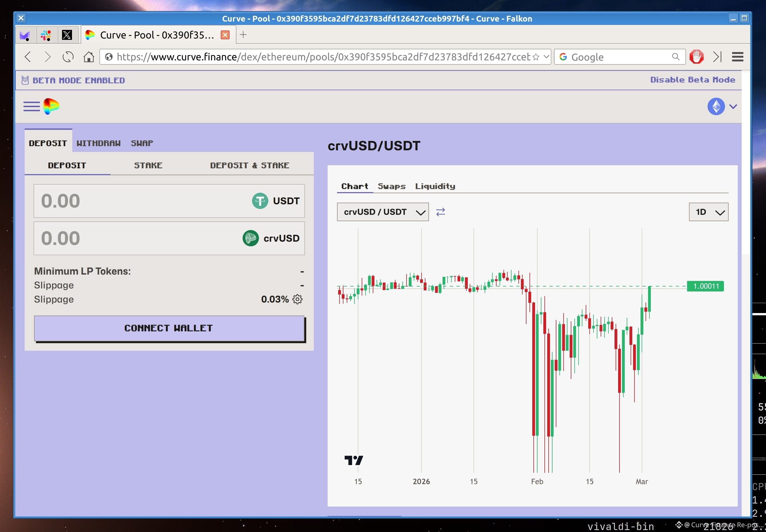Flip the chart pair with swap arrows
Screen dimensions: 766x532
click(441, 212)
